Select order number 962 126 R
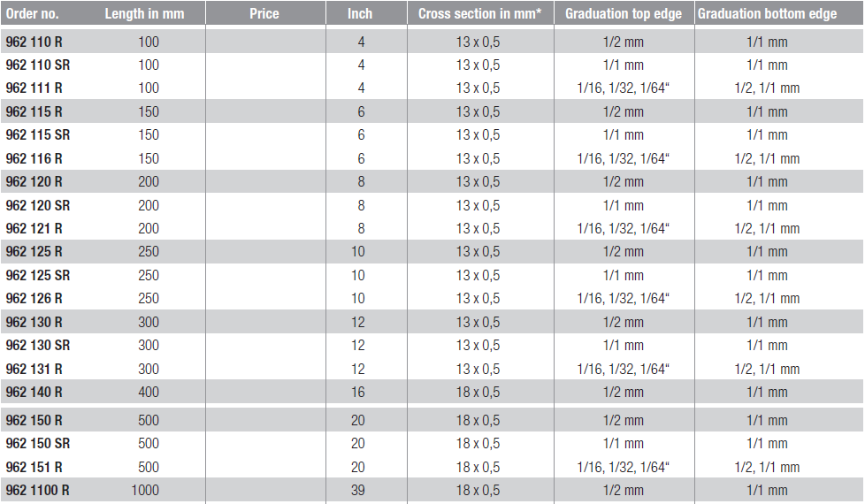The width and height of the screenshot is (865, 504). [x=34, y=298]
